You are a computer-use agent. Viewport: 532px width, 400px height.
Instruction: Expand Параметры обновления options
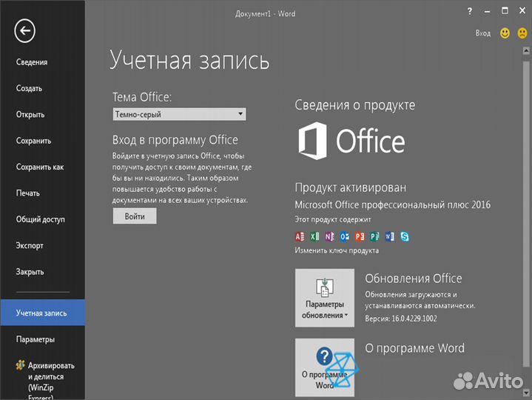tap(325, 298)
